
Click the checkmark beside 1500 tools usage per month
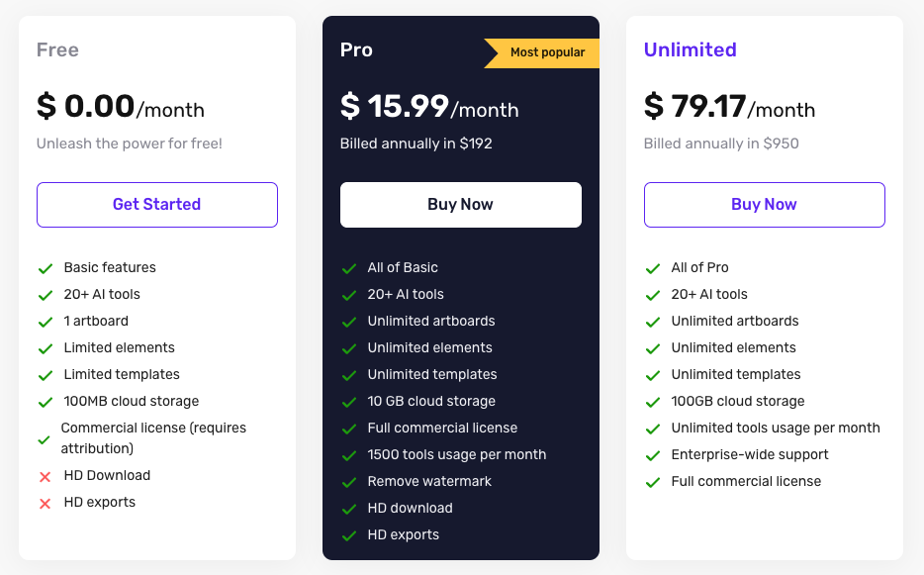348,455
